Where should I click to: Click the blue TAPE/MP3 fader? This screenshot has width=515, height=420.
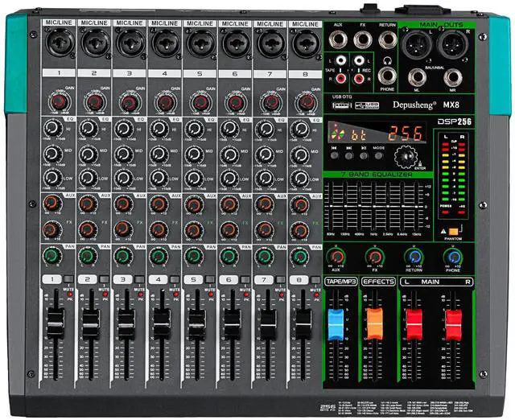point(336,324)
